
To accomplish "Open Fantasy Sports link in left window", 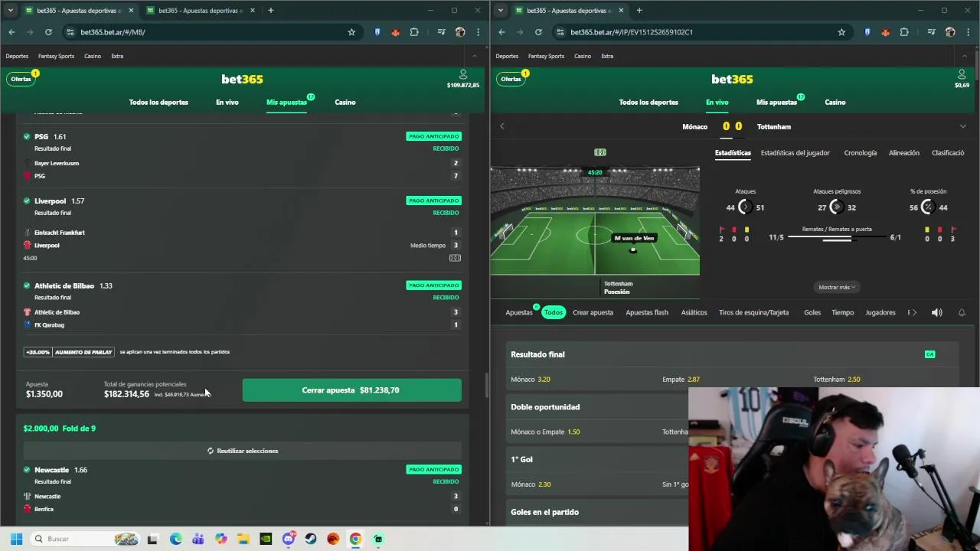I will click(56, 56).
